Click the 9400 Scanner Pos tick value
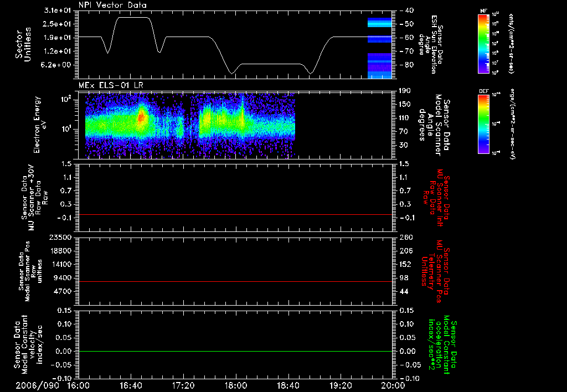 [62, 278]
